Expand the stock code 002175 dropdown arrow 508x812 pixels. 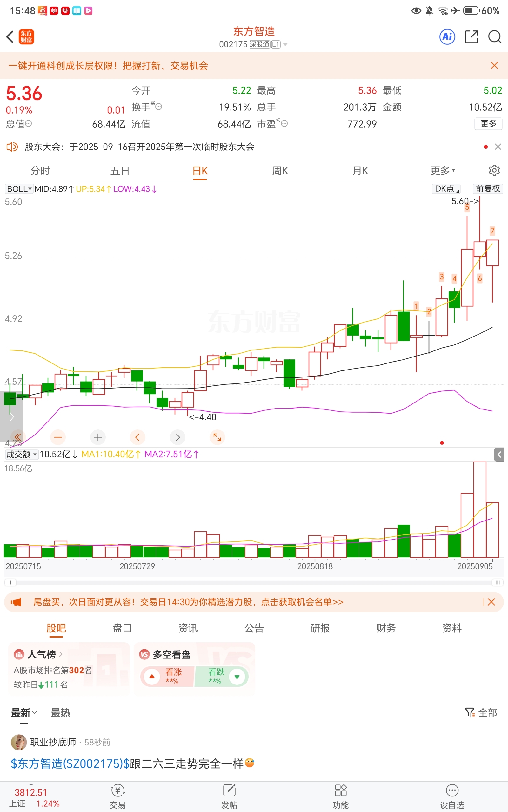click(x=285, y=44)
